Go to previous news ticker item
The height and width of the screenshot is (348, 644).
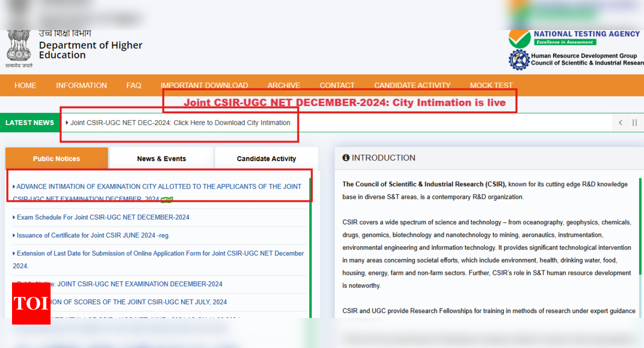pyautogui.click(x=620, y=123)
